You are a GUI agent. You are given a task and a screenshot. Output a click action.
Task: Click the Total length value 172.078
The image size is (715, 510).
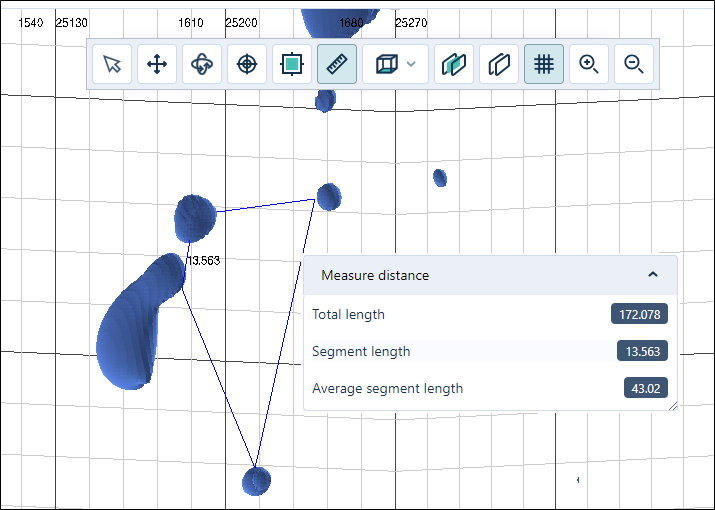(639, 314)
